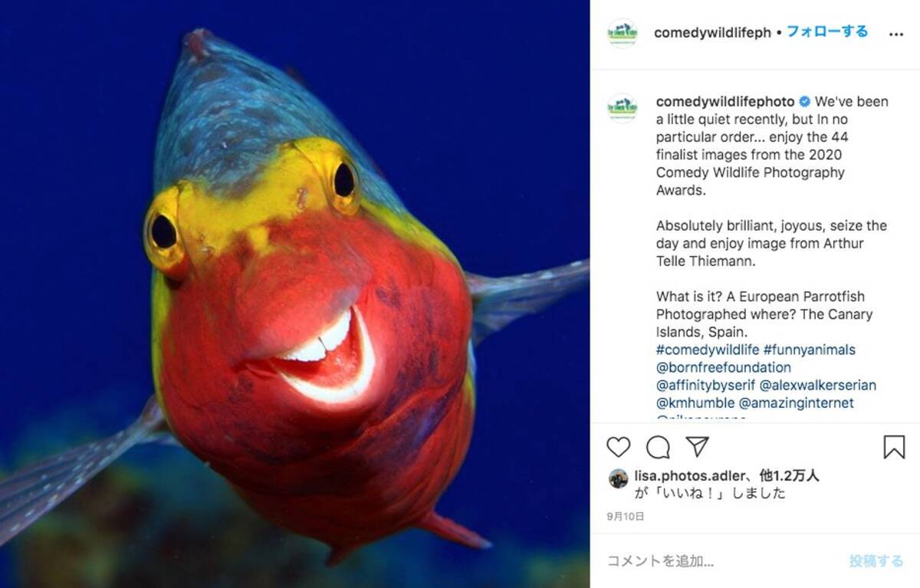Open the lisa.photos.adler liker profile

click(690, 476)
